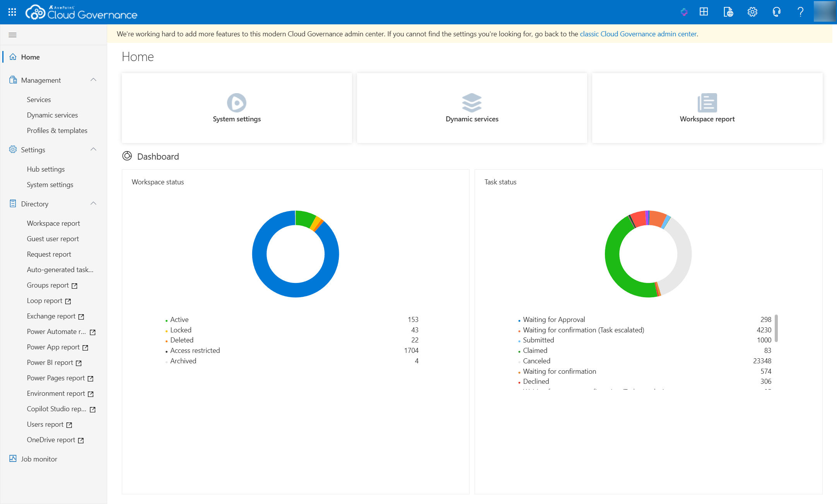Click the hamburger icon above the sidebar
Image resolution: width=837 pixels, height=504 pixels.
tap(12, 34)
